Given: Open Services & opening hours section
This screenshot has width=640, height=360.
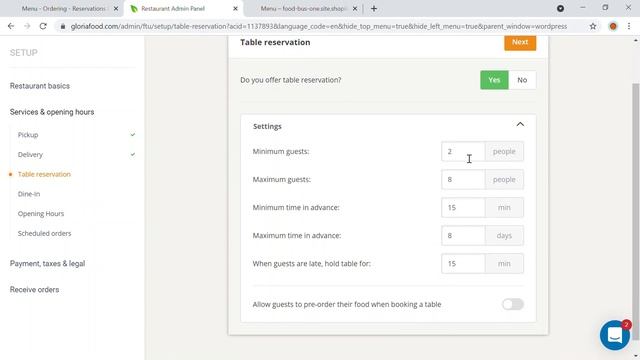Looking at the screenshot, I should pos(52,112).
